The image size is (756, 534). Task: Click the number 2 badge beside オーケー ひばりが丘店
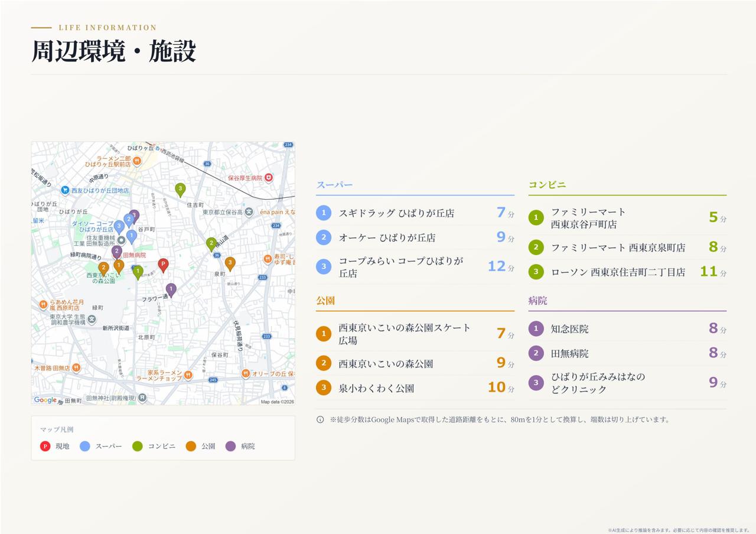coord(324,237)
